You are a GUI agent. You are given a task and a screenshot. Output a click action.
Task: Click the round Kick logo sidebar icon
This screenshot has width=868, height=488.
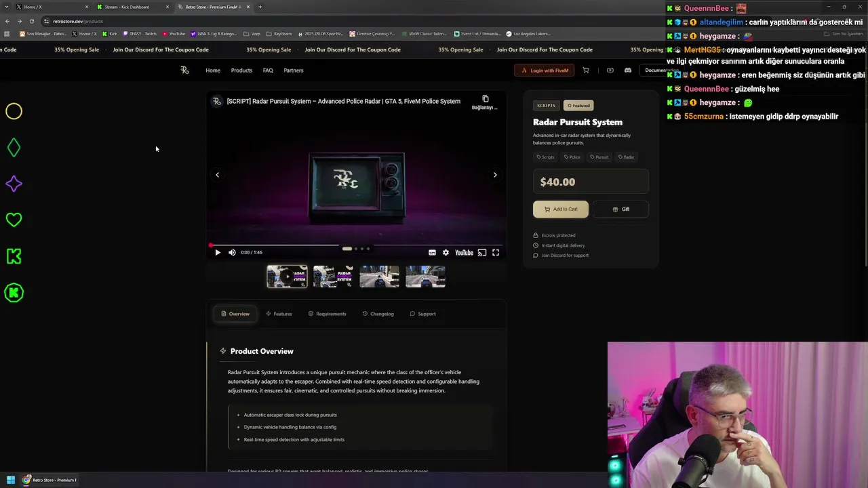coord(14,293)
